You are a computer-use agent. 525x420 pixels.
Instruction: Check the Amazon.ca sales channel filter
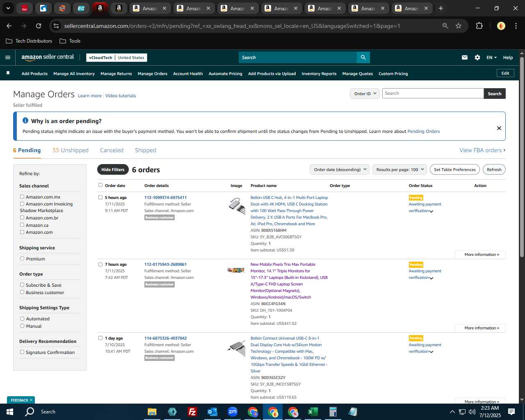coord(22,225)
